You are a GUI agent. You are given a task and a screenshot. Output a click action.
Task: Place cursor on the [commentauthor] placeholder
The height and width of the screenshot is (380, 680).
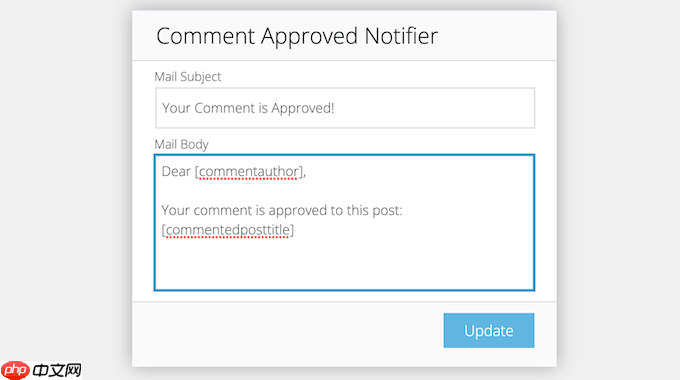[248, 172]
